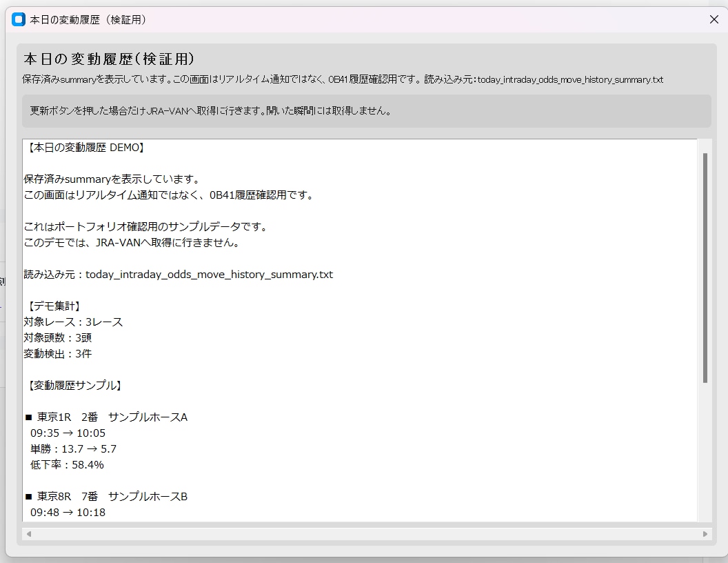
Task: Click the line 変動検出:3件
Action: [x=58, y=353]
